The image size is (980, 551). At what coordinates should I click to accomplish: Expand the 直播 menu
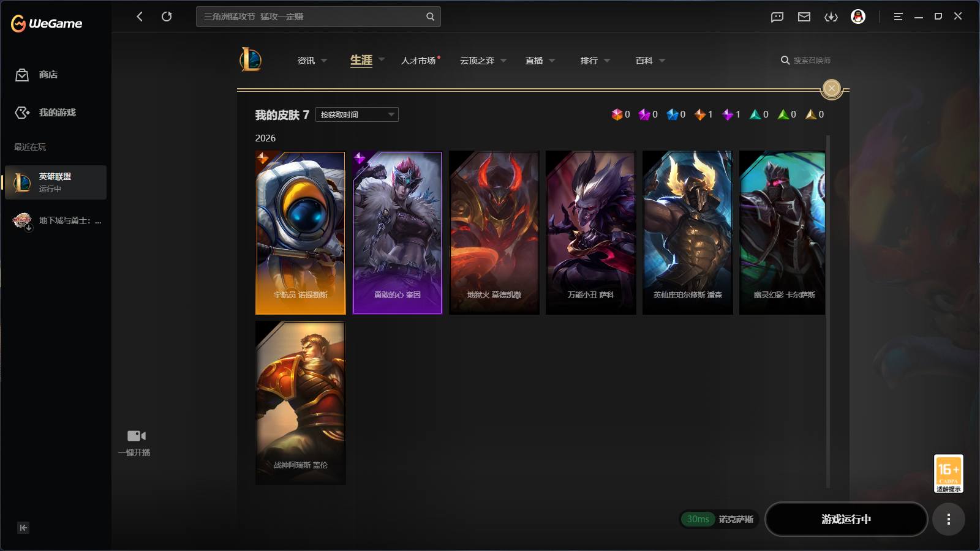pyautogui.click(x=540, y=61)
